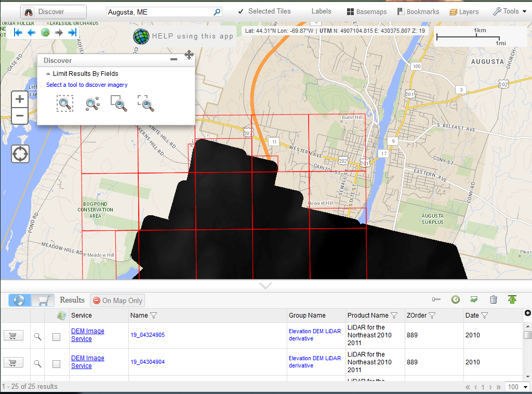Screen dimensions: 532x394
Task: Select the solid-rectangle magnifier discover tool
Action: point(119,103)
